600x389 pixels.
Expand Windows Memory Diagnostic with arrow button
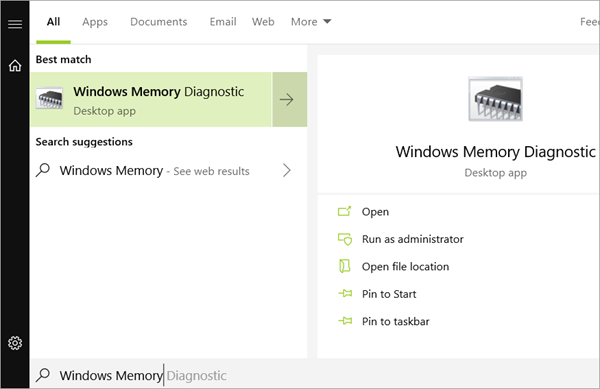pyautogui.click(x=290, y=99)
